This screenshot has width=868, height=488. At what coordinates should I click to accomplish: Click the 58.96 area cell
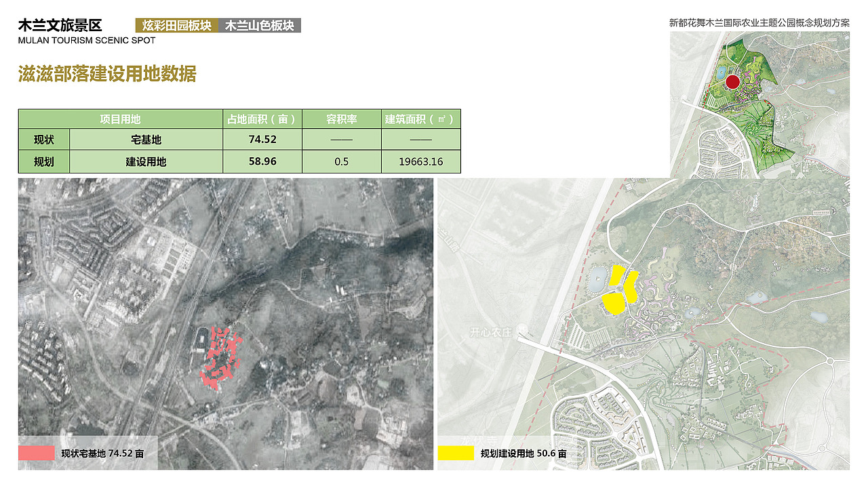pos(262,162)
